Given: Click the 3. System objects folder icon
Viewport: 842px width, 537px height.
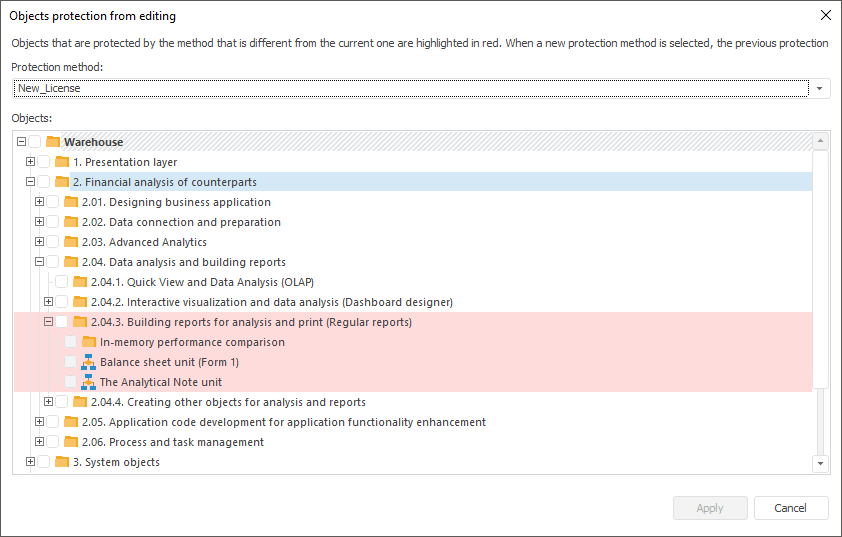Looking at the screenshot, I should (x=62, y=462).
